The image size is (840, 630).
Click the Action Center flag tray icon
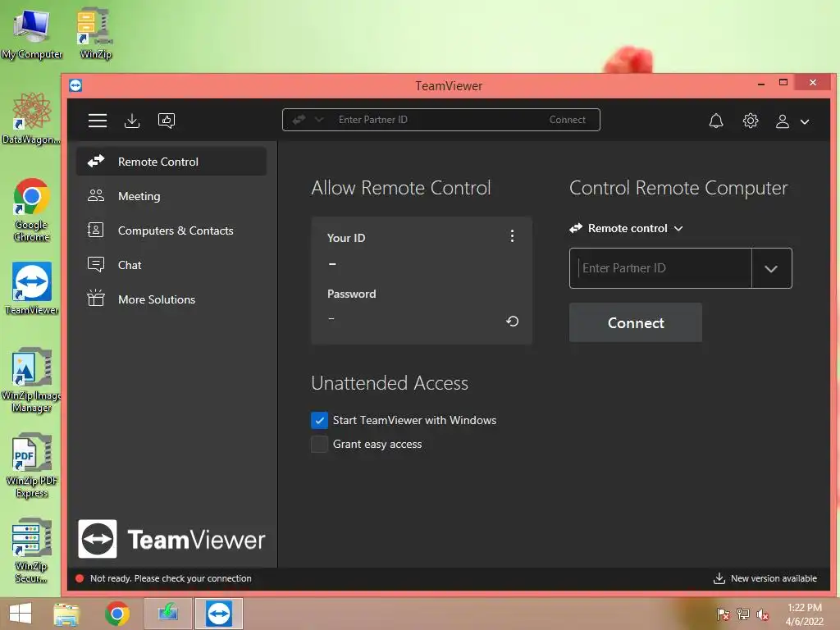[724, 614]
